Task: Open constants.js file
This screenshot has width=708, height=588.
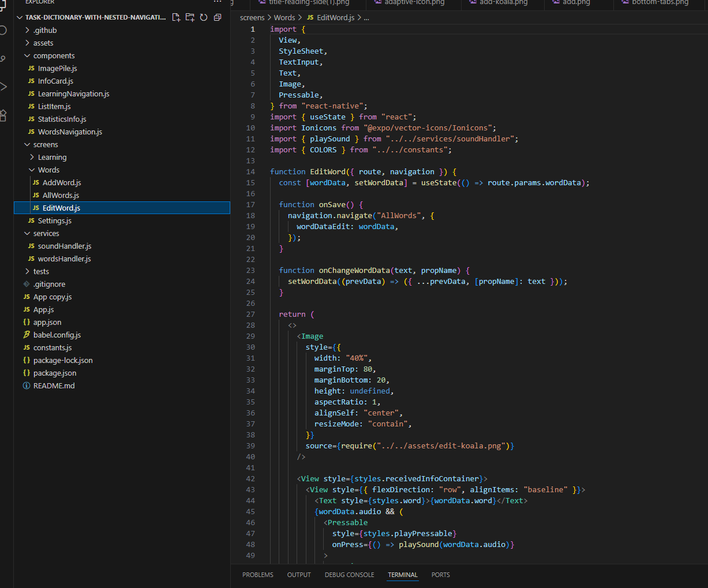Action: 53,348
